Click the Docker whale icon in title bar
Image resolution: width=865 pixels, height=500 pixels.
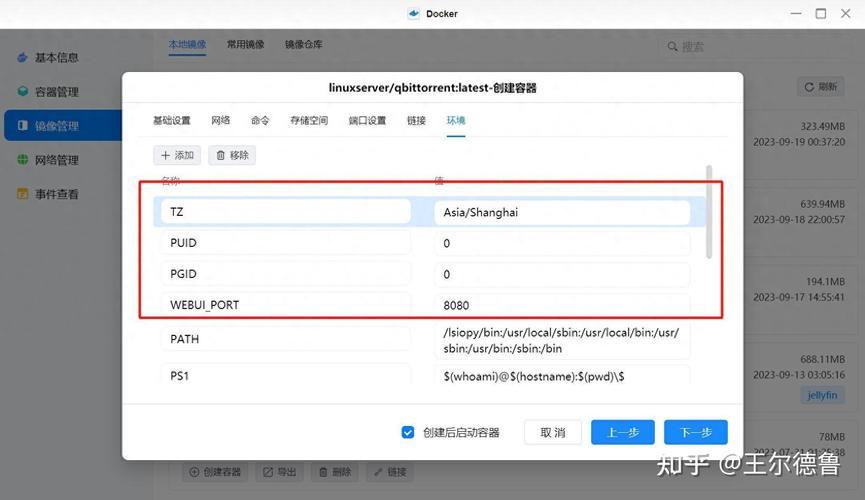click(x=414, y=13)
